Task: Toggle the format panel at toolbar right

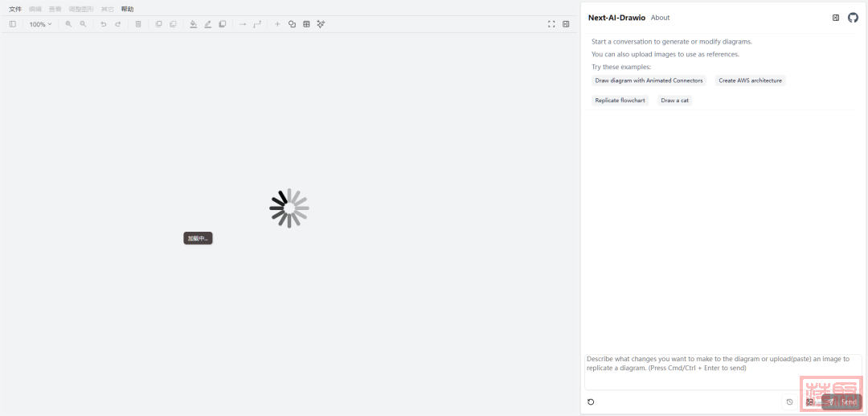Action: [566, 24]
